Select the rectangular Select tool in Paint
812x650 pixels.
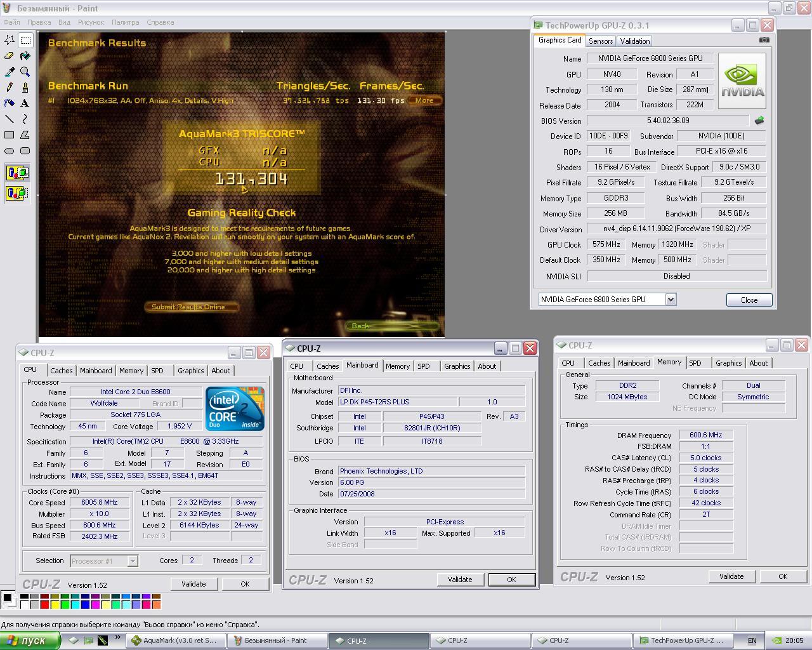point(25,40)
